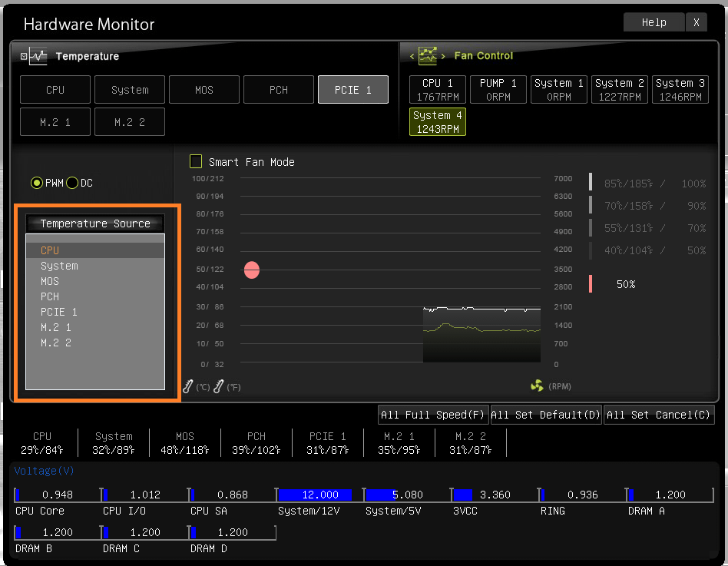The image size is (728, 566).
Task: Select the System 4 fan at 1243RPM
Action: (438, 122)
